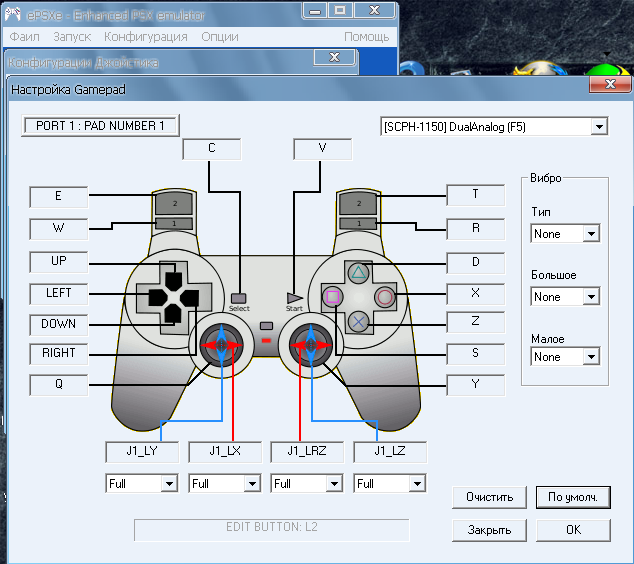634x564 pixels.
Task: Click the Square key field showing S
Action: coord(476,354)
